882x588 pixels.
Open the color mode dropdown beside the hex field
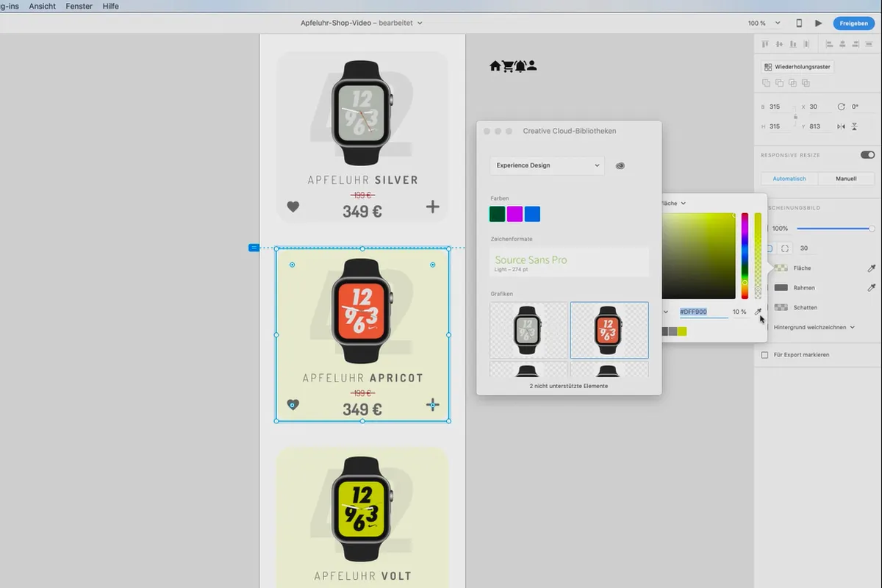click(x=666, y=312)
